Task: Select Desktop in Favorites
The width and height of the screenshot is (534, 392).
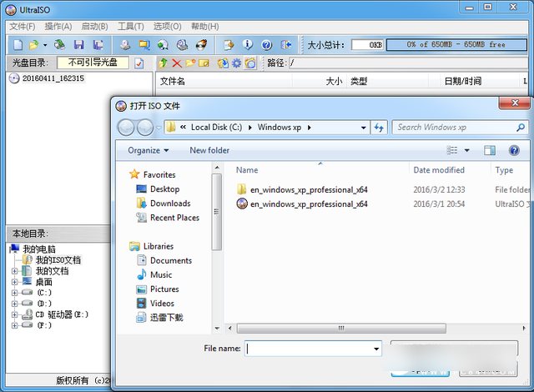Action: click(x=165, y=188)
